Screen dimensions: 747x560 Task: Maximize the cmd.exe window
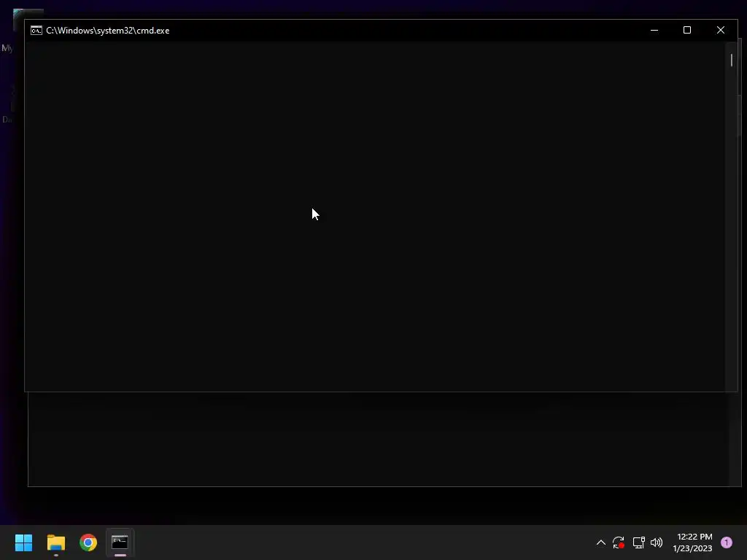click(687, 30)
